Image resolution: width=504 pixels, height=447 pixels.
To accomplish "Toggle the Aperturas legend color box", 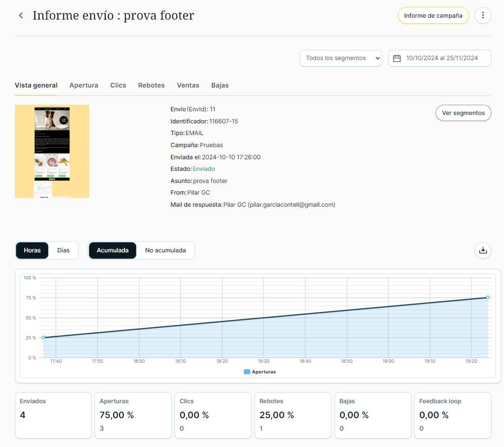I will (247, 372).
